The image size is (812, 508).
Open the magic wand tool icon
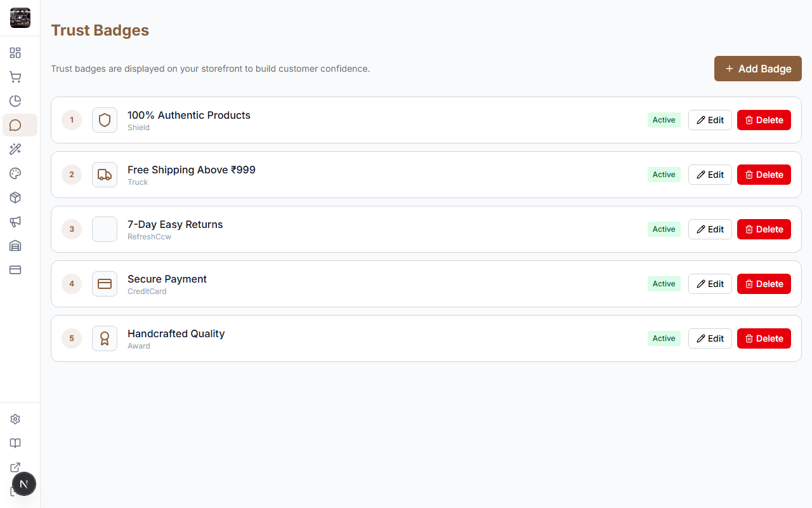pos(15,149)
